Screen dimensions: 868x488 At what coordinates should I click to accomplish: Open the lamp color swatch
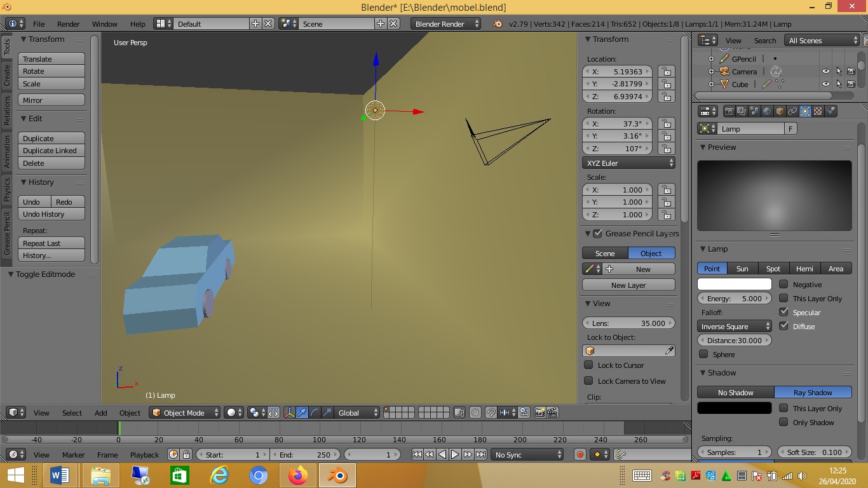[x=734, y=284]
